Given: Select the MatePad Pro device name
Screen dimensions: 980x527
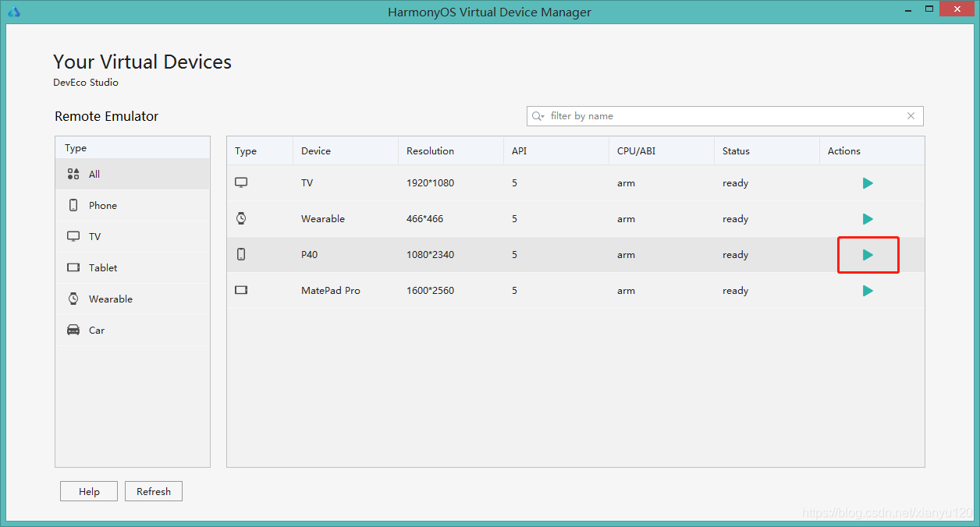Looking at the screenshot, I should coord(331,291).
